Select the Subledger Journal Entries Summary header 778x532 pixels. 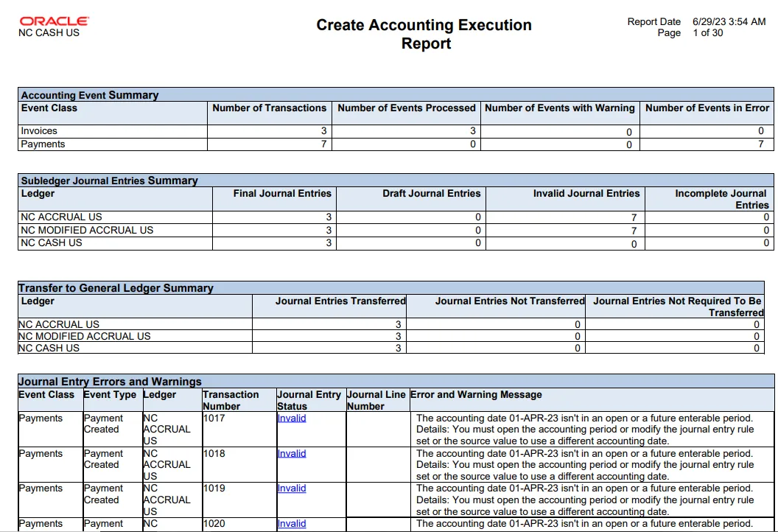pyautogui.click(x=109, y=181)
